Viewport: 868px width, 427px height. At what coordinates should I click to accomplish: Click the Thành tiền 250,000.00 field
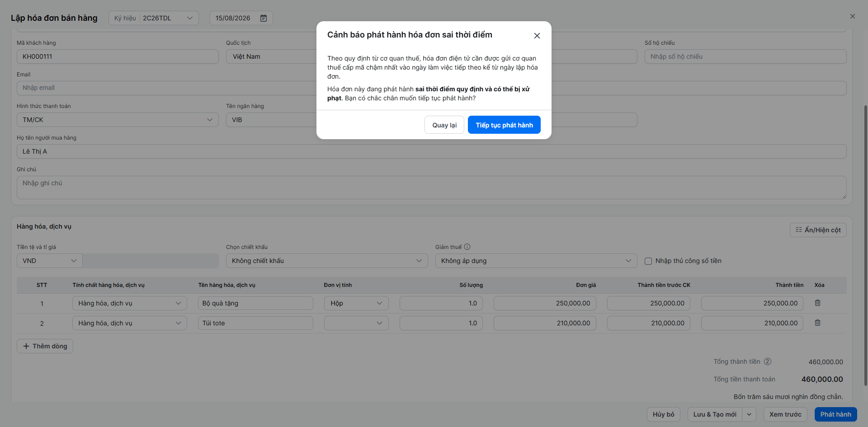coord(752,303)
